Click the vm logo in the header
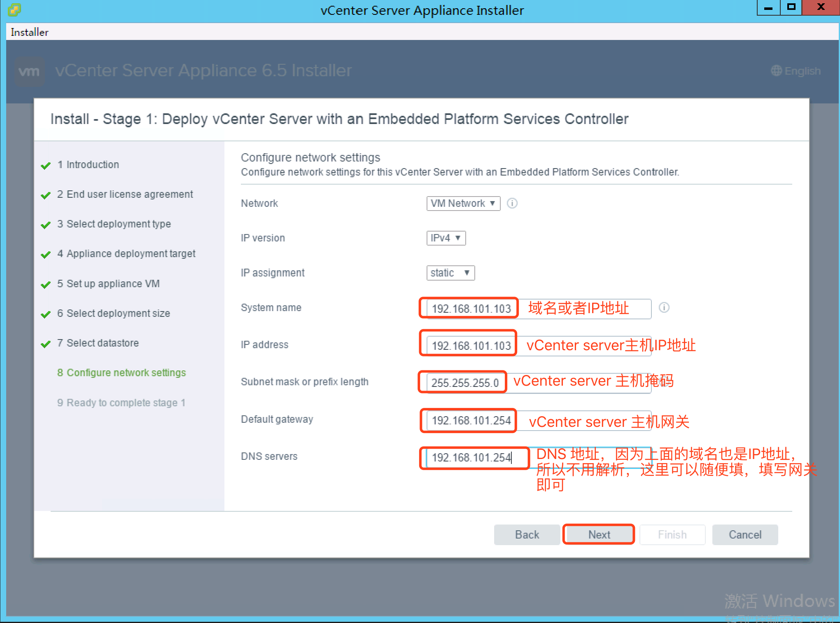This screenshot has width=840, height=623. [x=30, y=71]
